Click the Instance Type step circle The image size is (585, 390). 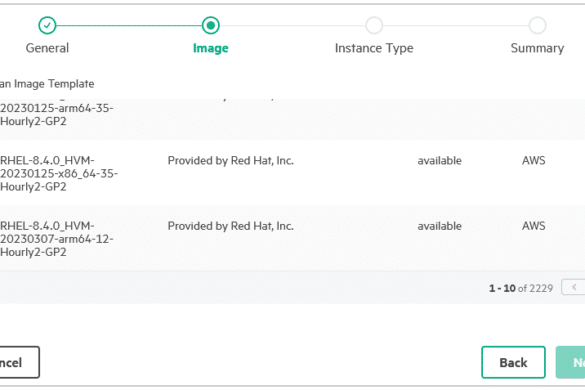coord(374,25)
